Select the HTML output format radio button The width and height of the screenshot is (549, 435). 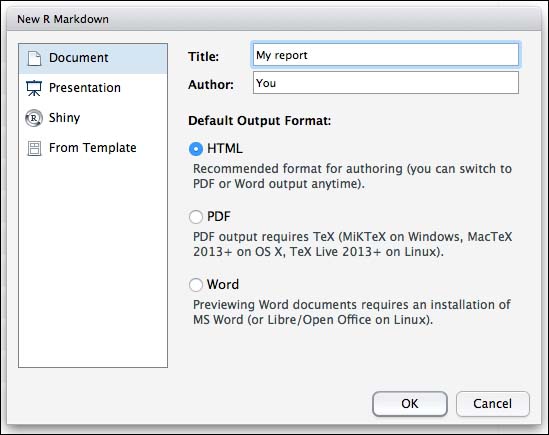[196, 149]
